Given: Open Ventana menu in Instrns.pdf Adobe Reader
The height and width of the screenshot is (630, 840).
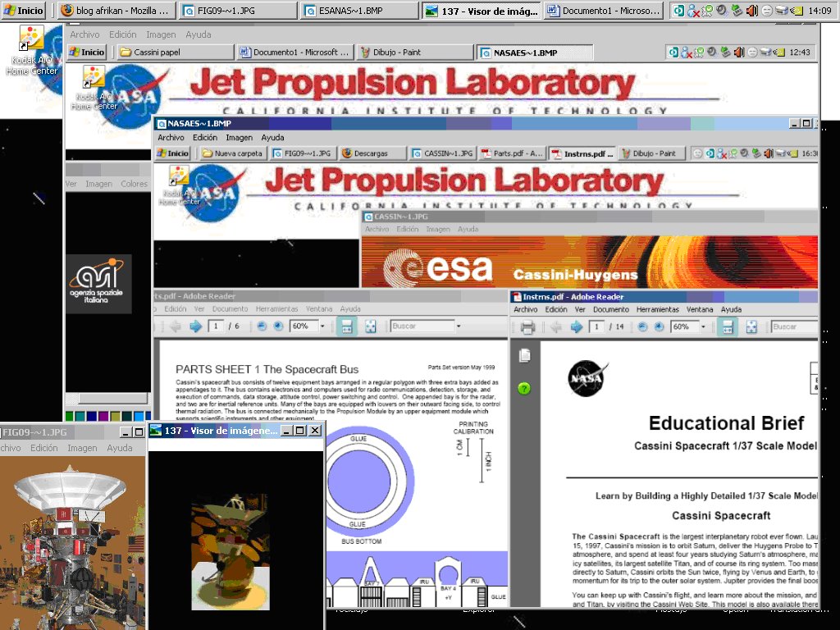Looking at the screenshot, I should click(700, 309).
